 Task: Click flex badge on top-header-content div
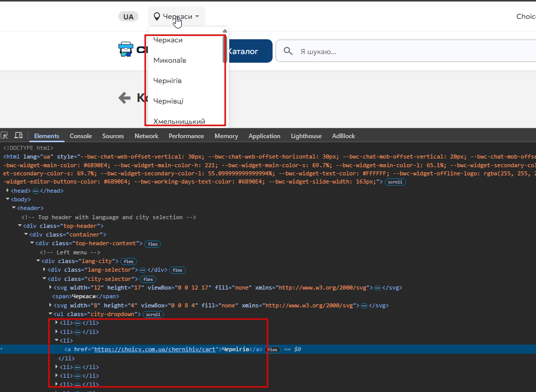click(152, 244)
